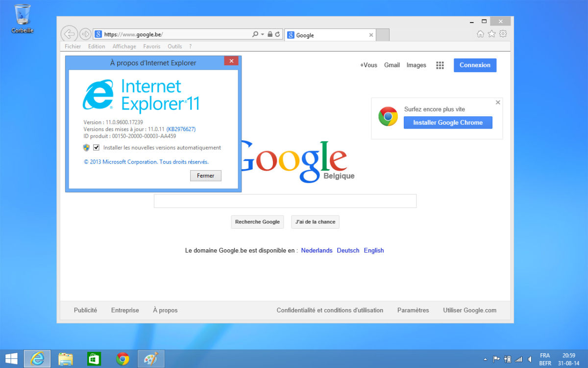Open the À propos footer link
The height and width of the screenshot is (368, 588).
165,310
